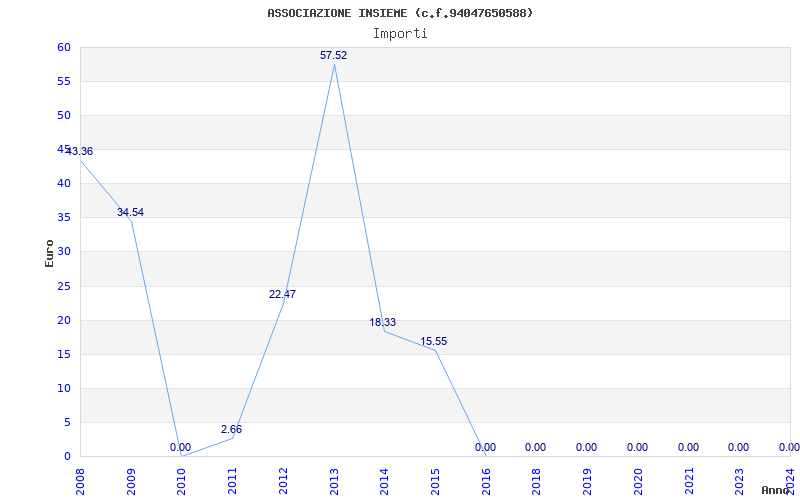The width and height of the screenshot is (800, 500).
Task: Select the 43.36 data label
Action: pos(80,152)
